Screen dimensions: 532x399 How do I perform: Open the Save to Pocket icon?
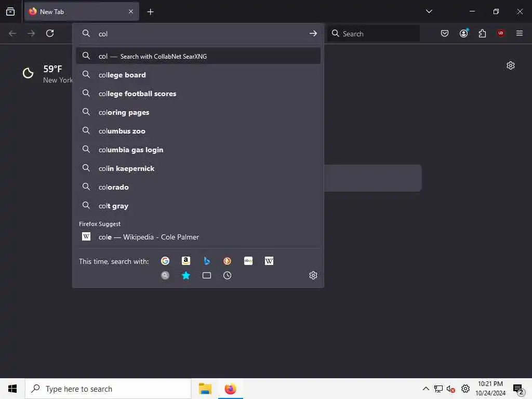point(445,33)
